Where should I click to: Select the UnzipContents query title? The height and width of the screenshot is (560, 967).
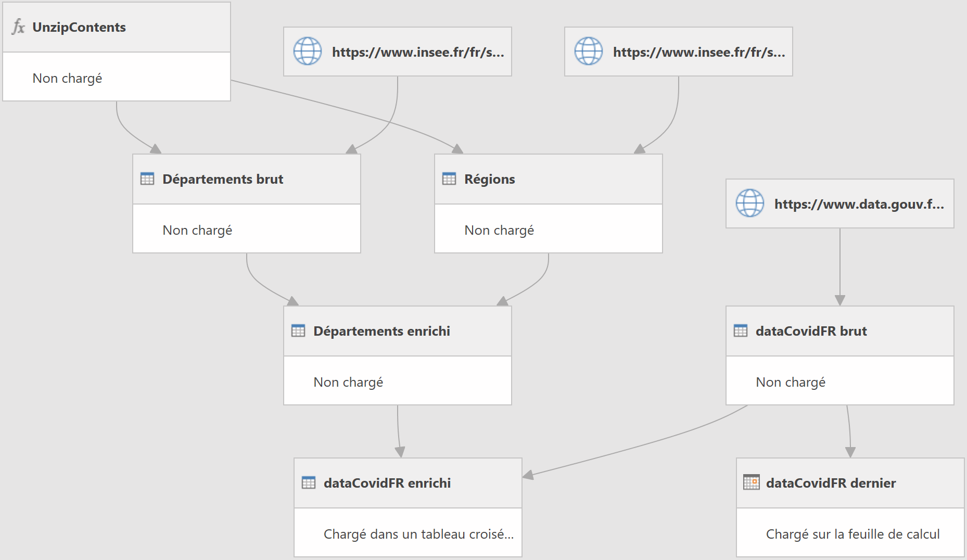tap(79, 27)
